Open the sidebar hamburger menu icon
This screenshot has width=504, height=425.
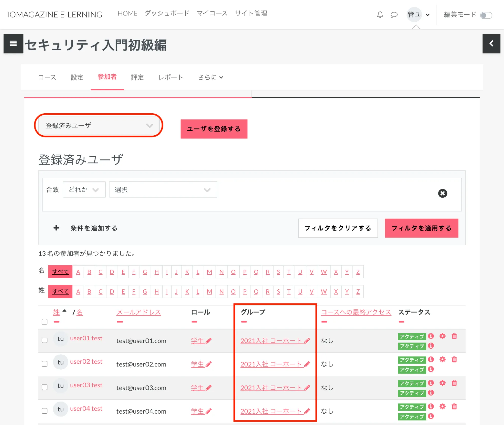(x=13, y=44)
